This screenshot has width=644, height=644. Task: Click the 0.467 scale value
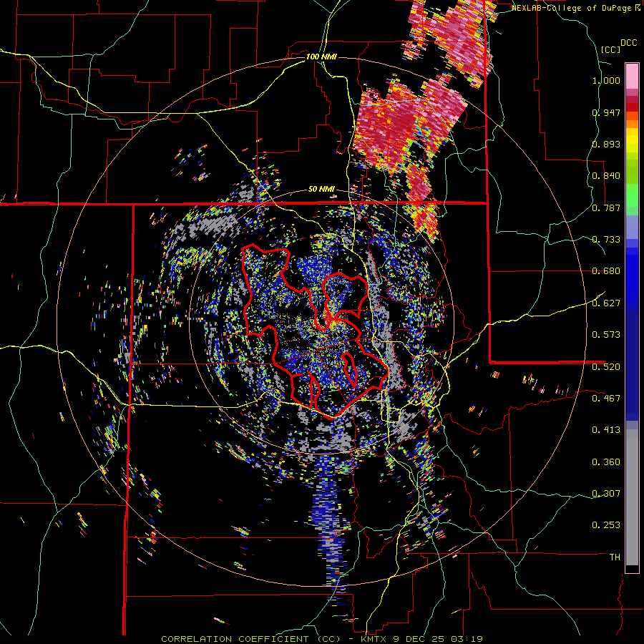tap(606, 398)
